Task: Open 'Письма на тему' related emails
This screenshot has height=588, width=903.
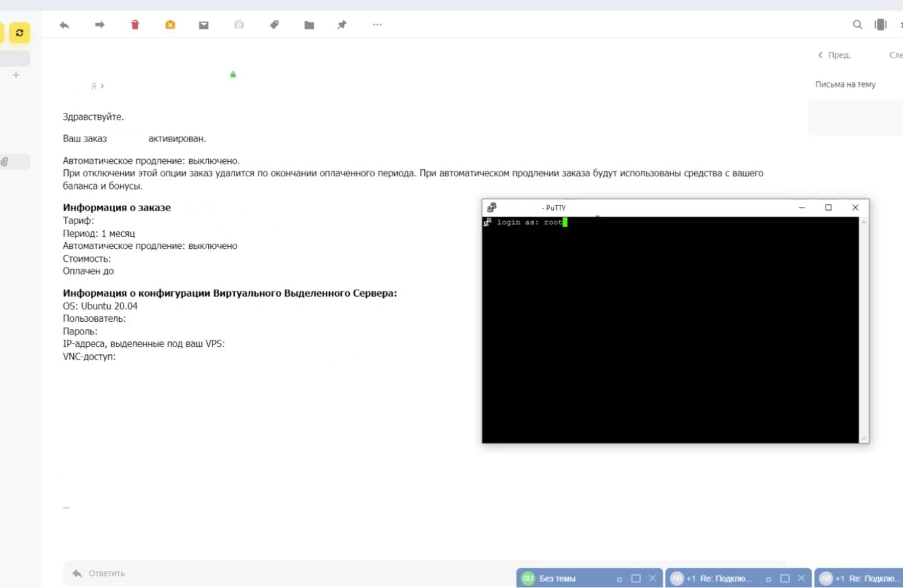Action: click(x=845, y=84)
